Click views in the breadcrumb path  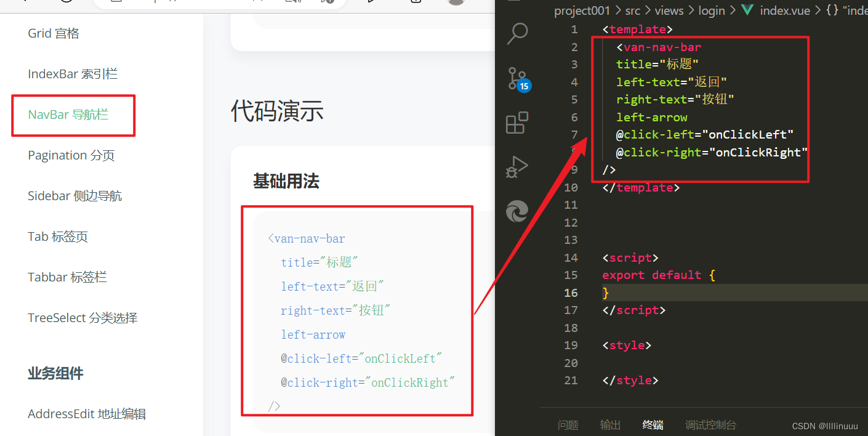(669, 10)
